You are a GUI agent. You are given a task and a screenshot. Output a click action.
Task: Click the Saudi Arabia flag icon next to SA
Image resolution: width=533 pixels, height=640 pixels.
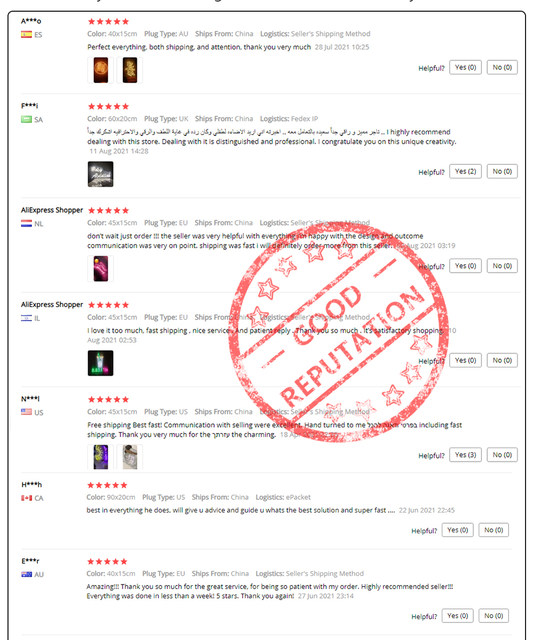pyautogui.click(x=27, y=119)
